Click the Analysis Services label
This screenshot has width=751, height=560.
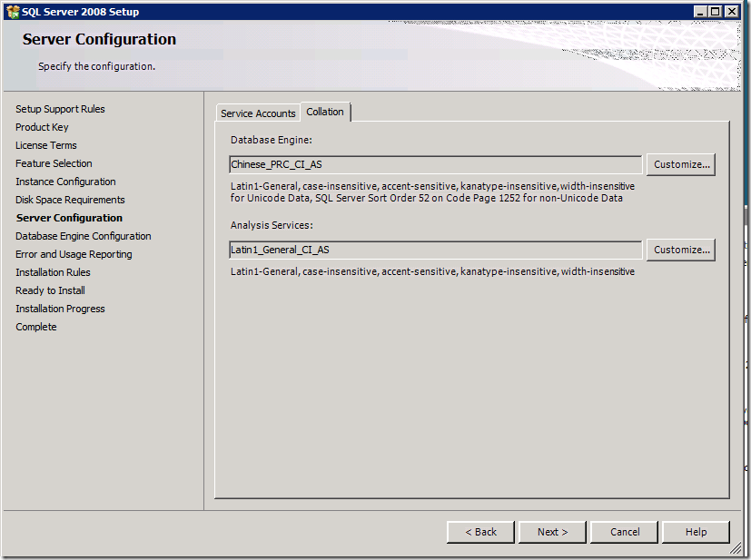click(x=272, y=225)
